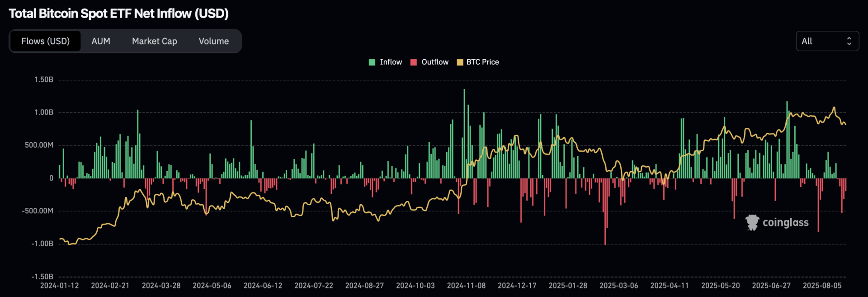Click the 2024-01-12 x-axis date label
The height and width of the screenshot is (297, 868).
[59, 286]
